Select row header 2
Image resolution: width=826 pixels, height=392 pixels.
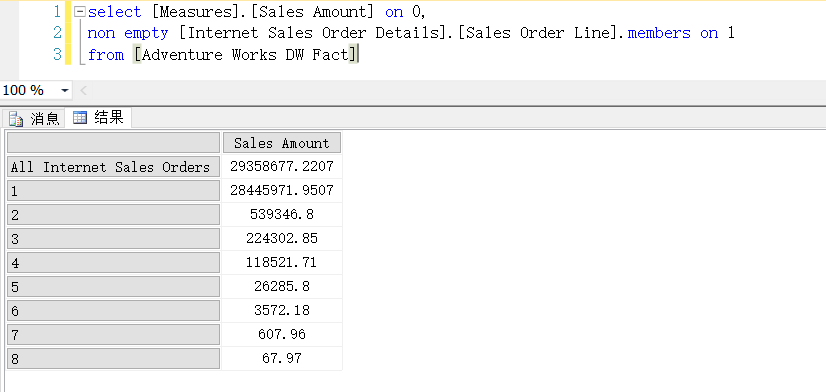(113, 215)
